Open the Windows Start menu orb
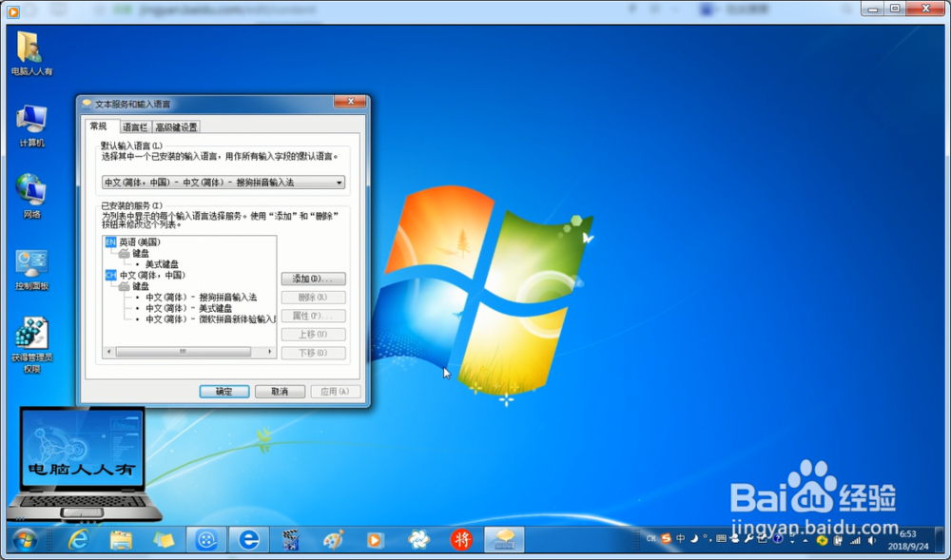The height and width of the screenshot is (560, 951). tap(25, 539)
